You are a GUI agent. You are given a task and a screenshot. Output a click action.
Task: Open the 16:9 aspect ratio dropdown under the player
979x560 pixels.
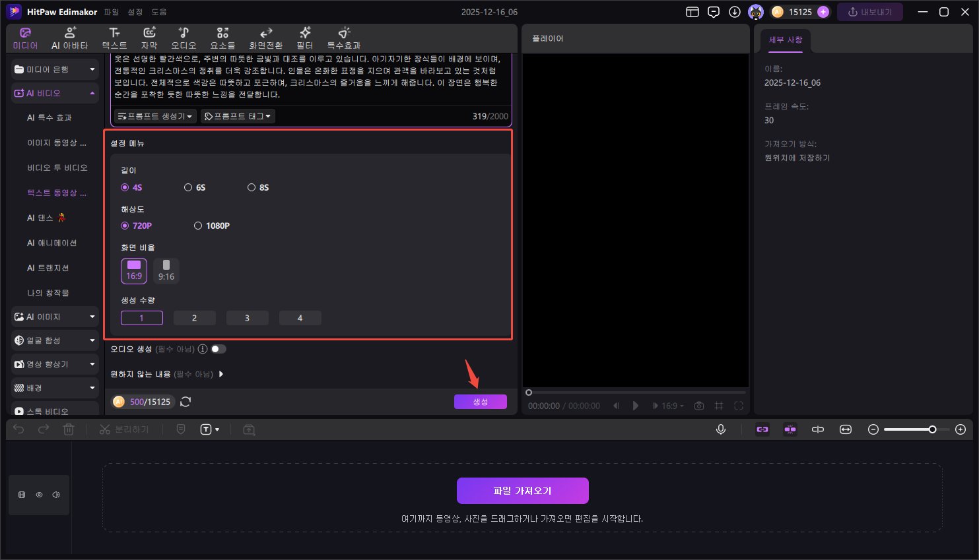pos(668,406)
